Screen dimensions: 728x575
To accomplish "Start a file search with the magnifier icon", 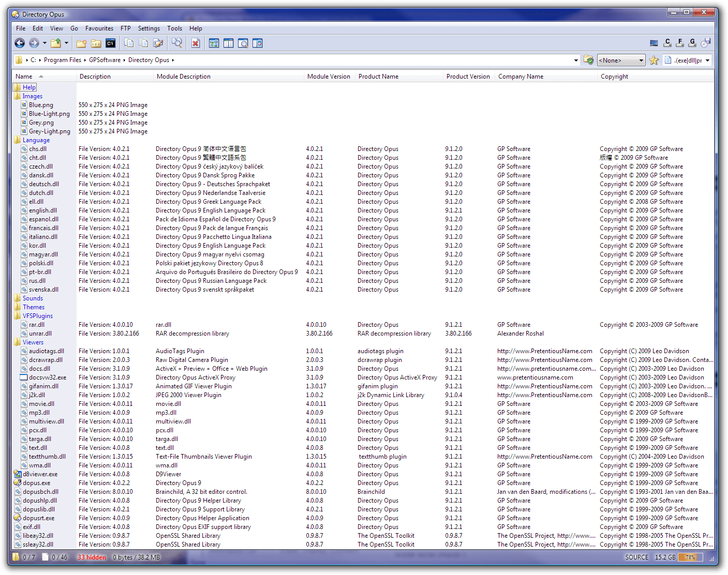I will tap(177, 43).
